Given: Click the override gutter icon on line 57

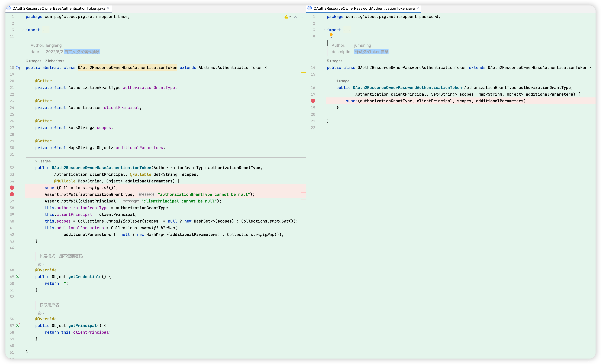Looking at the screenshot, I should tap(18, 325).
